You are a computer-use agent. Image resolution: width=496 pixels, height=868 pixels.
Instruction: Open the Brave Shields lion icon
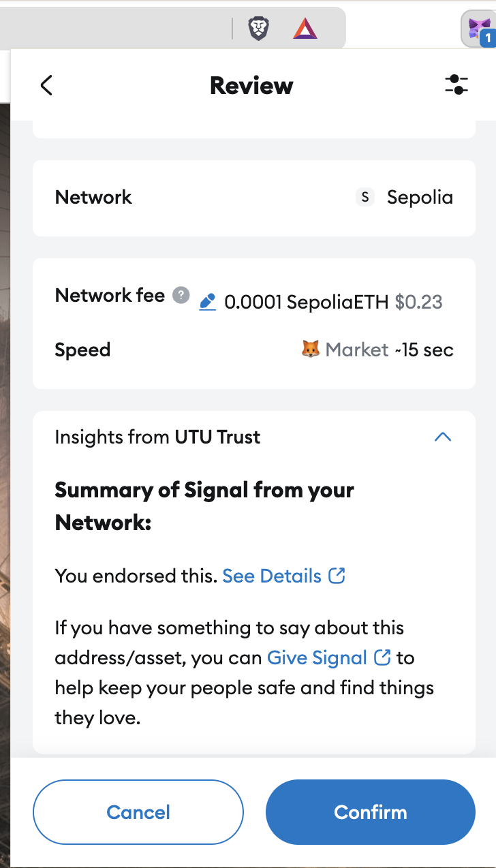click(258, 29)
